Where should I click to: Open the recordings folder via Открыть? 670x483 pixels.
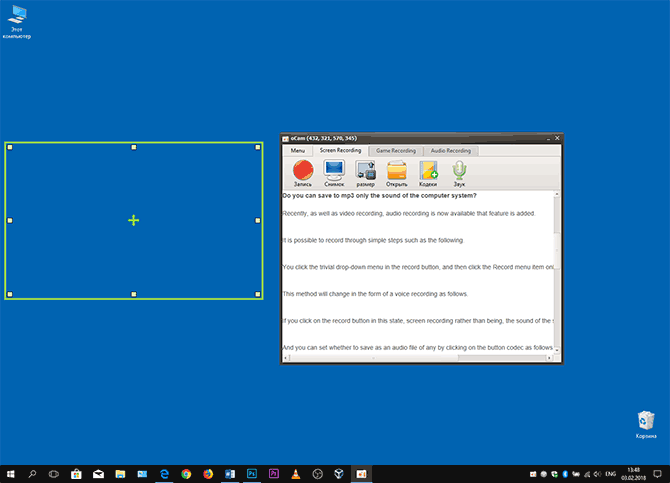tap(397, 173)
